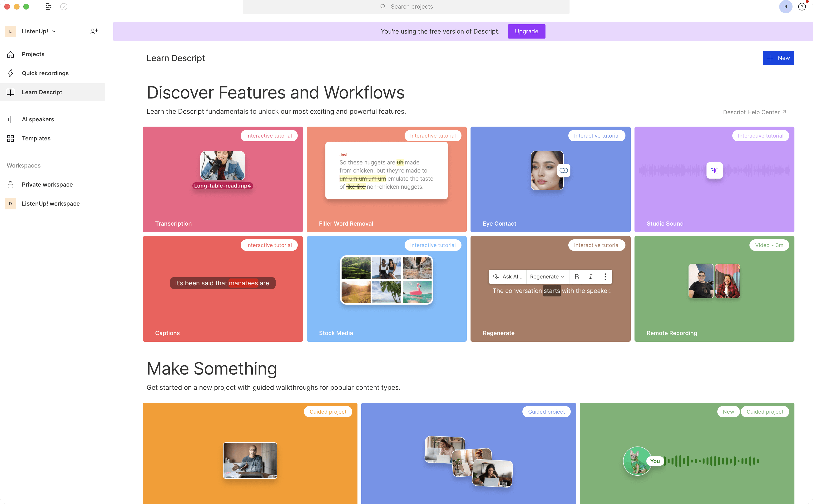This screenshot has height=504, width=813.
Task: Open Descript Help Center link
Action: click(755, 112)
